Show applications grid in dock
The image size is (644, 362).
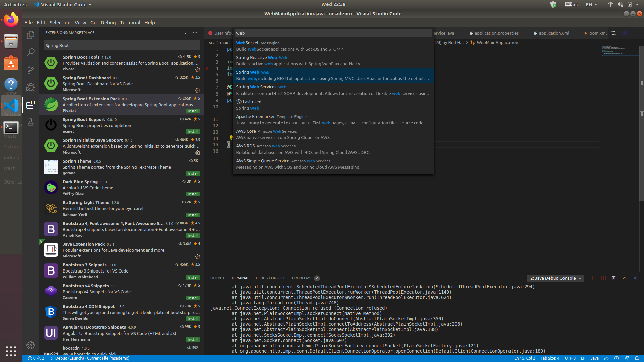point(11,351)
